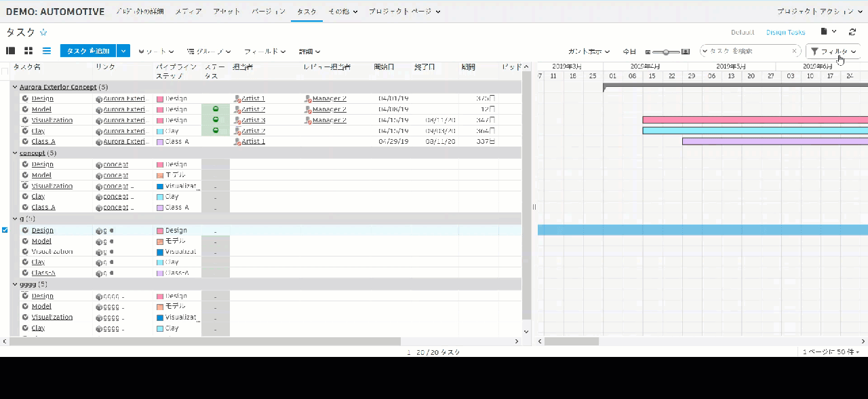Click the green status icon in Aurora Clay row

(216, 130)
